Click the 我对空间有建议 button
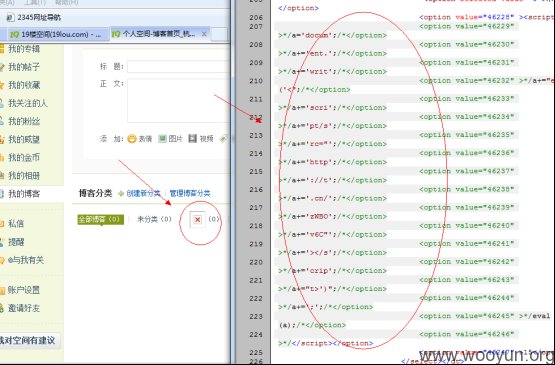 pyautogui.click(x=29, y=341)
